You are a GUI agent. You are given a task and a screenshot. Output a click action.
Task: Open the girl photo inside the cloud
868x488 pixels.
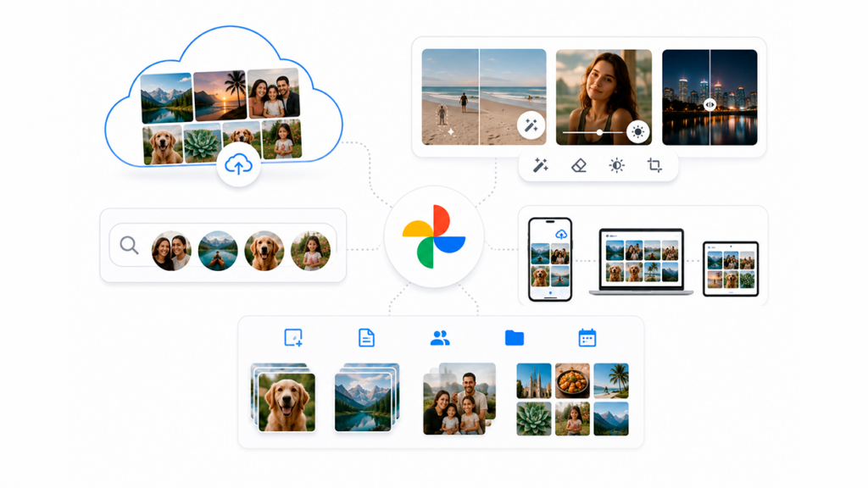click(281, 140)
